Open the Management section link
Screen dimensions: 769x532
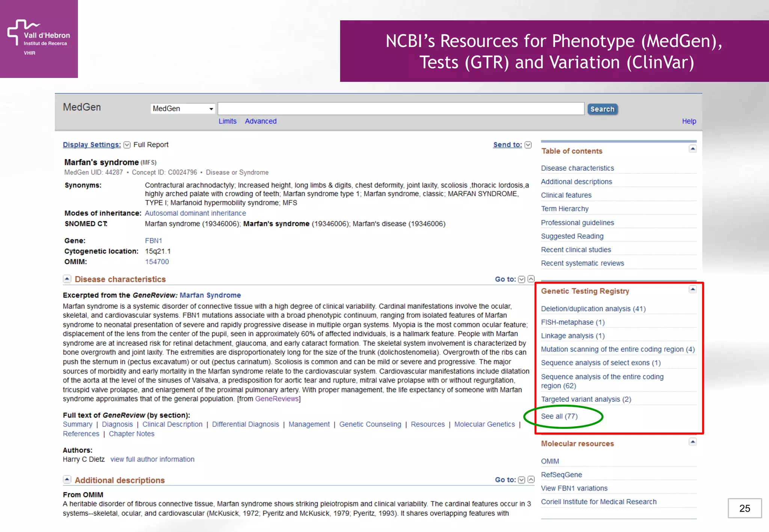pos(309,424)
